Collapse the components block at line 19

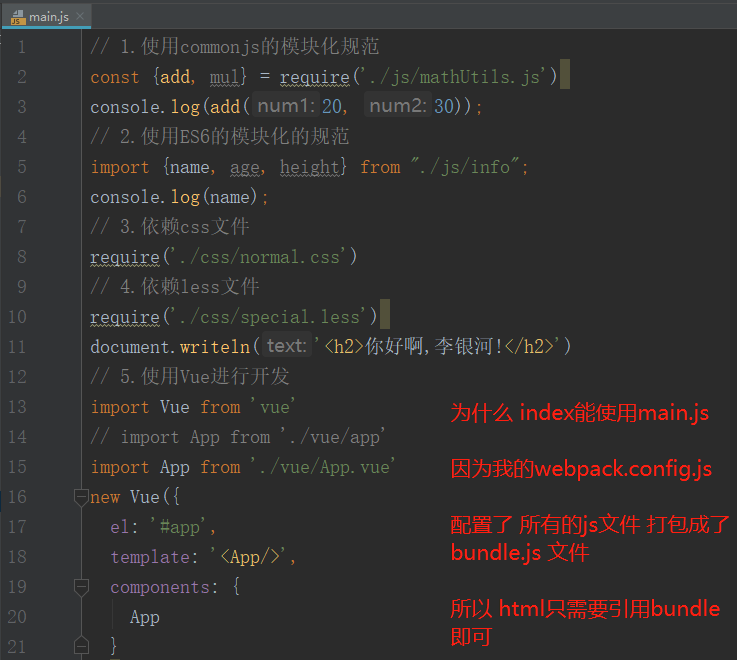pos(81,587)
